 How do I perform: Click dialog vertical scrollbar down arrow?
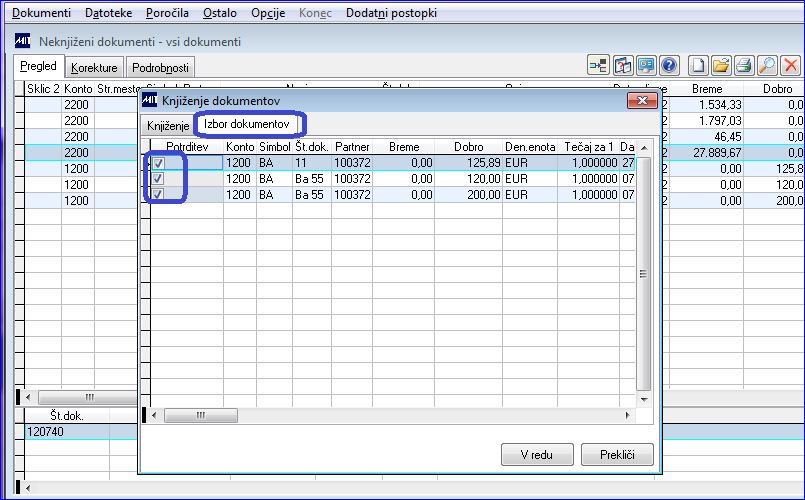click(644, 399)
